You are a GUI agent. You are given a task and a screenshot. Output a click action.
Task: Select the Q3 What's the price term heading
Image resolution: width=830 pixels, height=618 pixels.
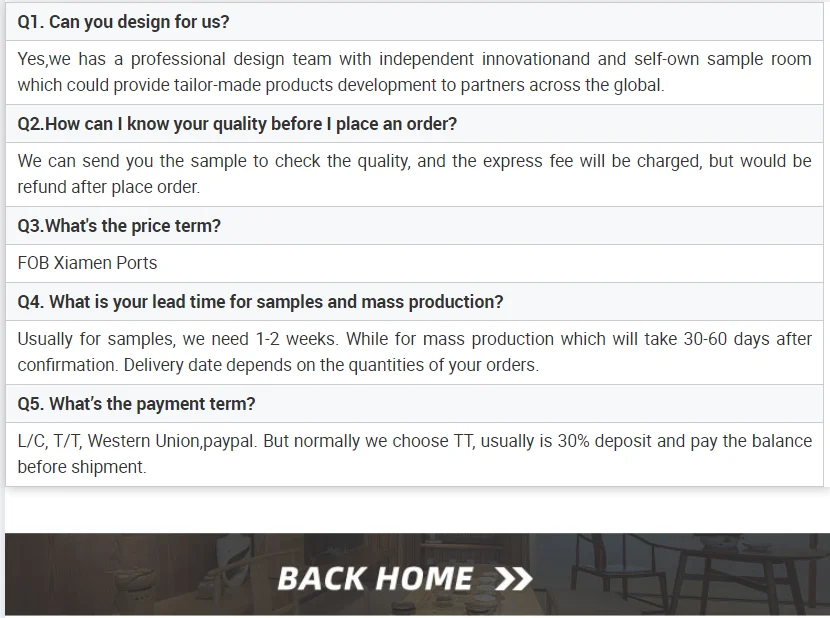click(x=119, y=226)
